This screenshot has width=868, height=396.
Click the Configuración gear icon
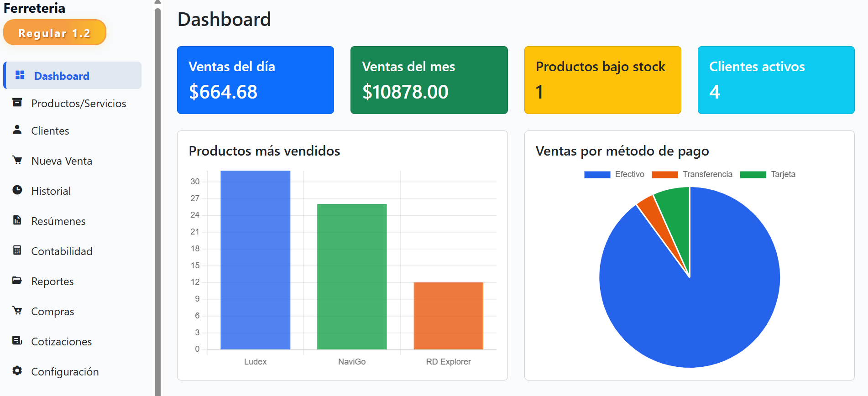pyautogui.click(x=17, y=371)
